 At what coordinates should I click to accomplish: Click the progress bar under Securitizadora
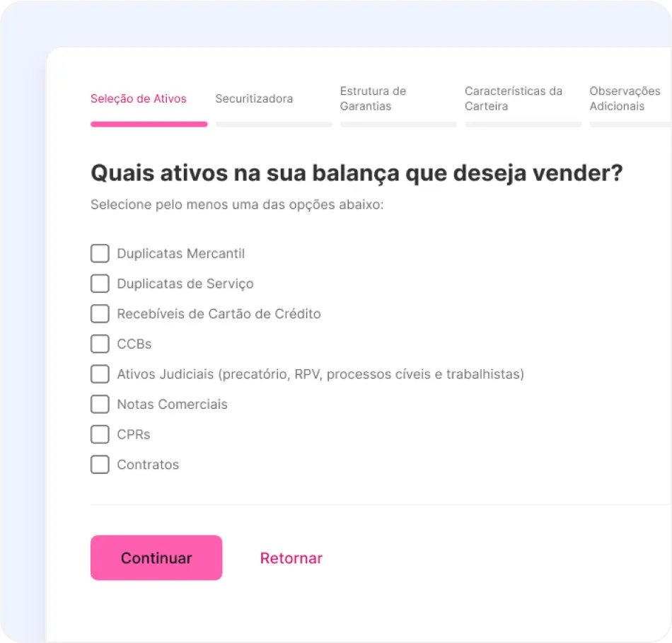274,124
